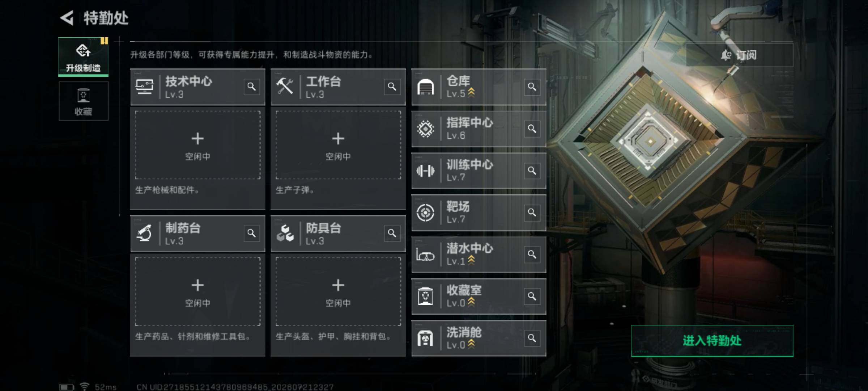The image size is (868, 391).
Task: Open magnifier details for 防具台
Action: click(x=392, y=234)
